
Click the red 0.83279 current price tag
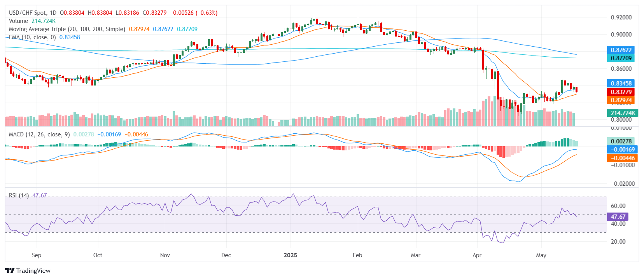(621, 92)
